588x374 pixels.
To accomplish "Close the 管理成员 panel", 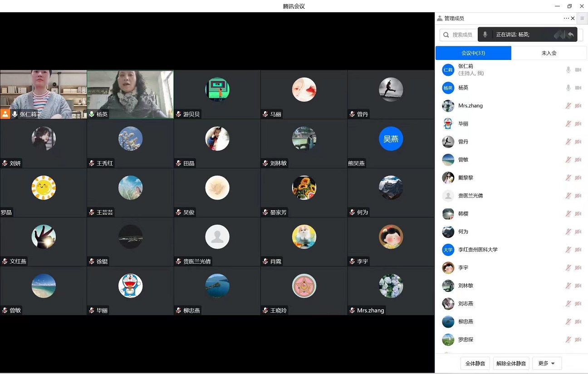I will [x=573, y=19].
